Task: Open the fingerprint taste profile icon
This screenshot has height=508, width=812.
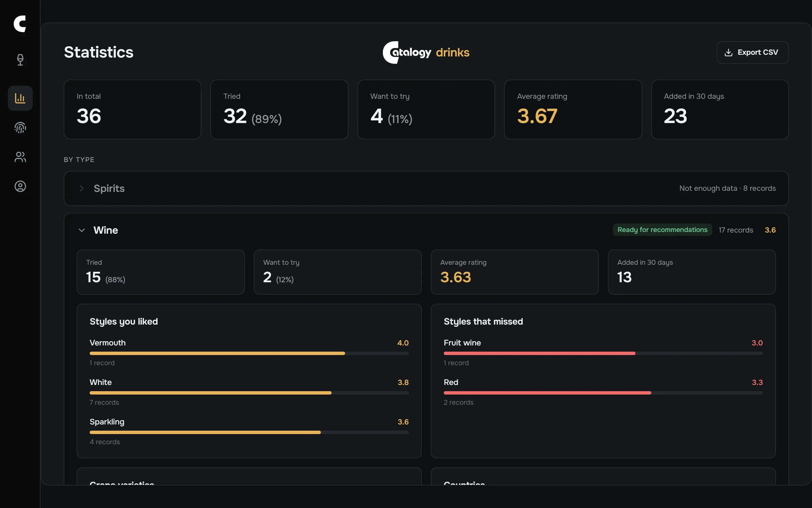Action: coord(20,128)
